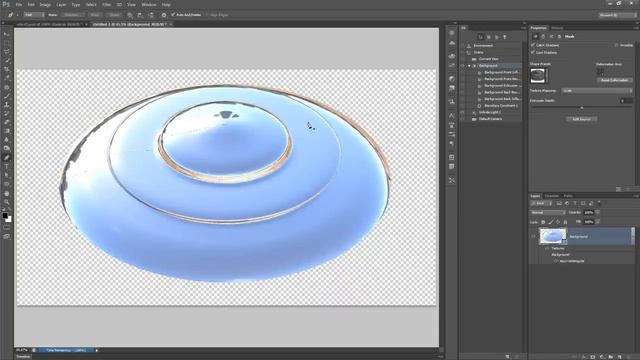The width and height of the screenshot is (640, 360).
Task: Select the Gradient tool
Action: 7,131
